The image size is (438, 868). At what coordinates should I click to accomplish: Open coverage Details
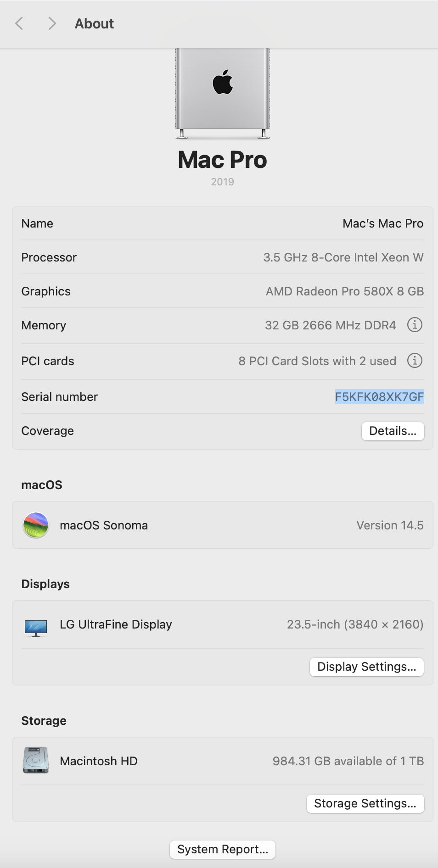click(x=393, y=431)
